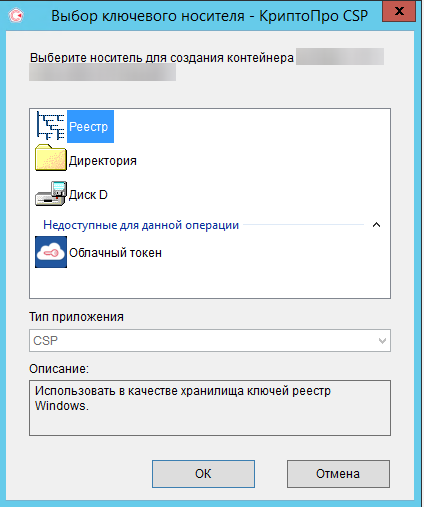The height and width of the screenshot is (507, 424).
Task: Click the Недоступные для данной операции header
Action: click(x=141, y=225)
